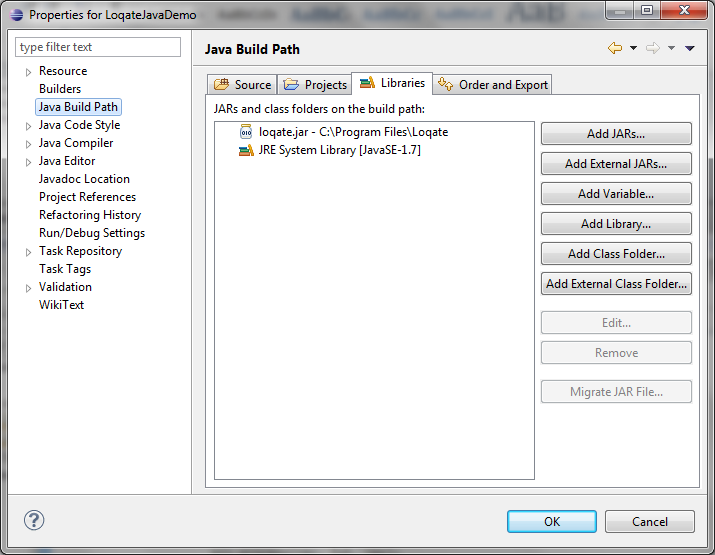This screenshot has height=555, width=715.
Task: Click the Migrate JAR File... button
Action: click(x=616, y=392)
